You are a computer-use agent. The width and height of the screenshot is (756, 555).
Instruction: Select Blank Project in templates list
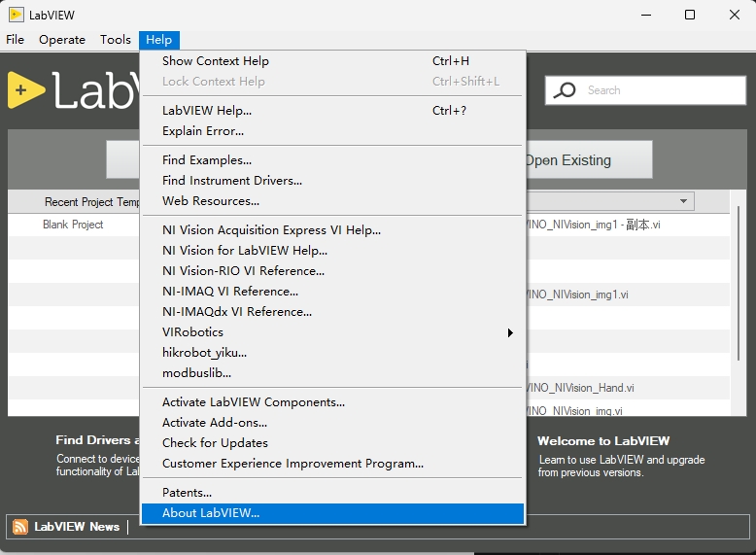[73, 225]
